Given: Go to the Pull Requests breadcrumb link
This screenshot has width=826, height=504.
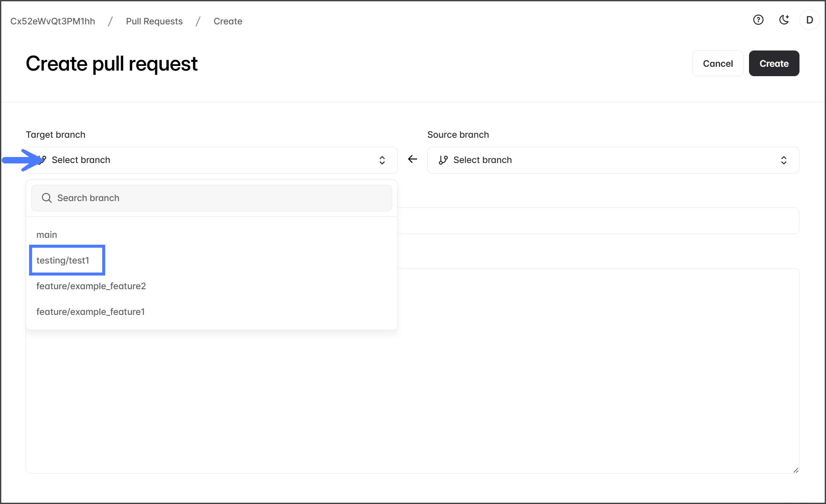Looking at the screenshot, I should tap(154, 21).
